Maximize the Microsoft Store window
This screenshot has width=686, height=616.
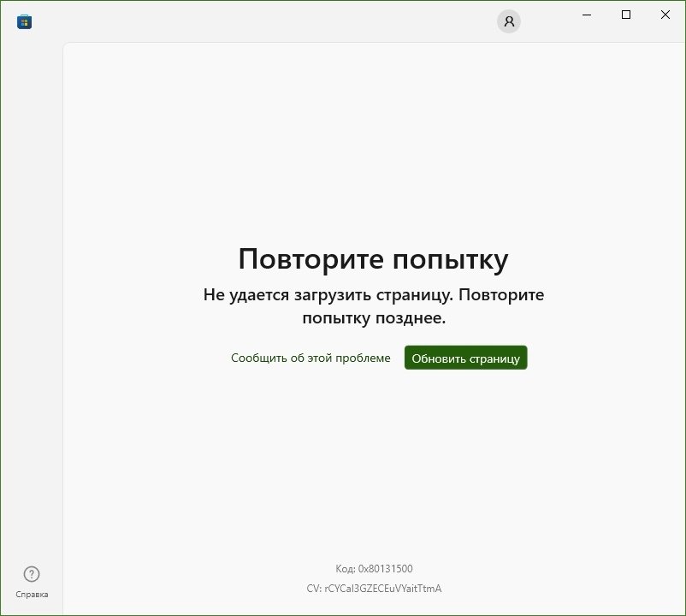point(626,15)
